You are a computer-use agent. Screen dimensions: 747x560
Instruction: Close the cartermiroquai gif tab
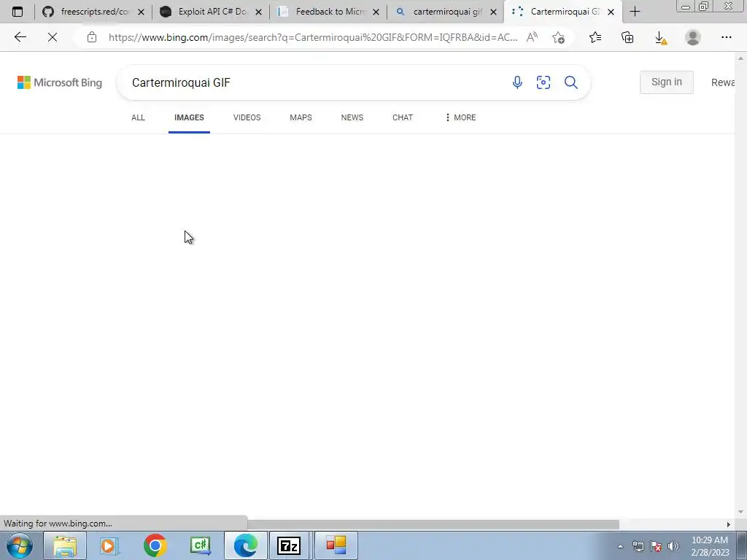point(494,12)
